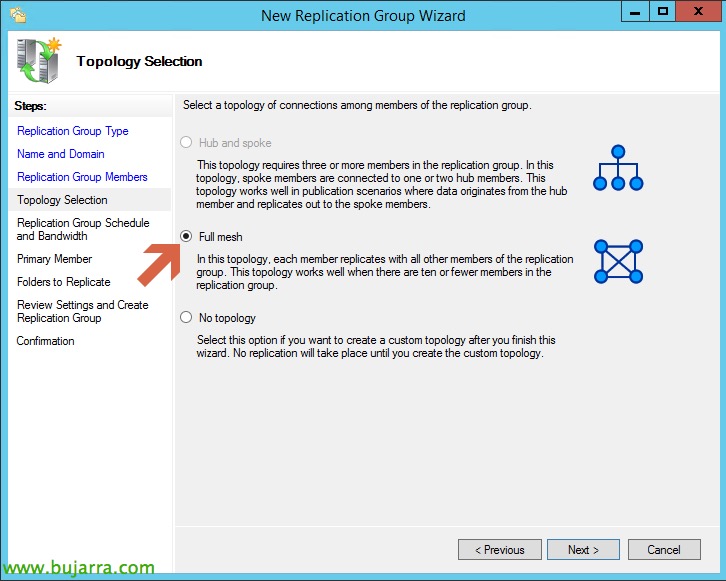Open the Replication Group Type step
The width and height of the screenshot is (726, 581).
[x=73, y=131]
